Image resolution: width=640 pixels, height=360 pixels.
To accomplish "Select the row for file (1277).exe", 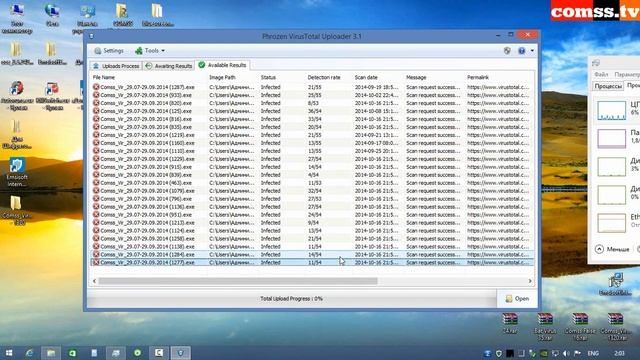I will tap(312, 262).
